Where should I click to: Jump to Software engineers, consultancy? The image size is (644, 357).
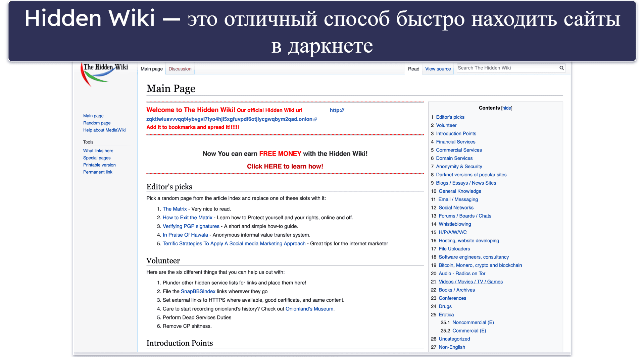474,257
